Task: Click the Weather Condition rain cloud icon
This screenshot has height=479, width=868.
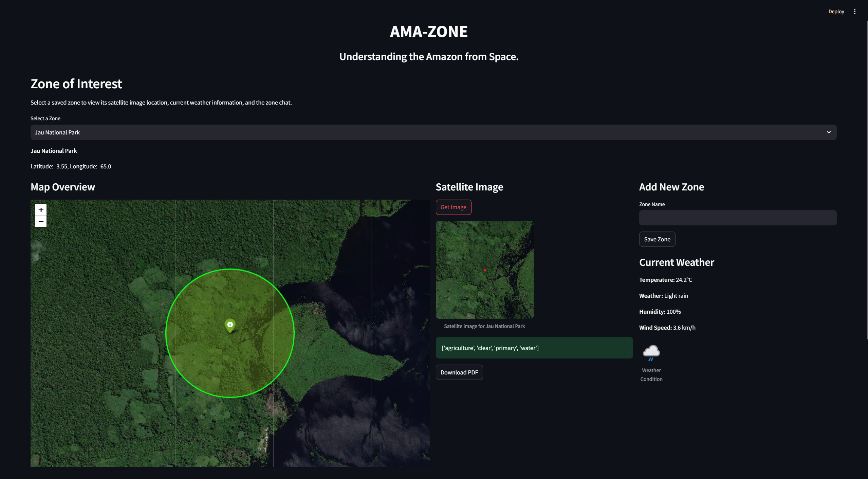Action: coord(651,351)
